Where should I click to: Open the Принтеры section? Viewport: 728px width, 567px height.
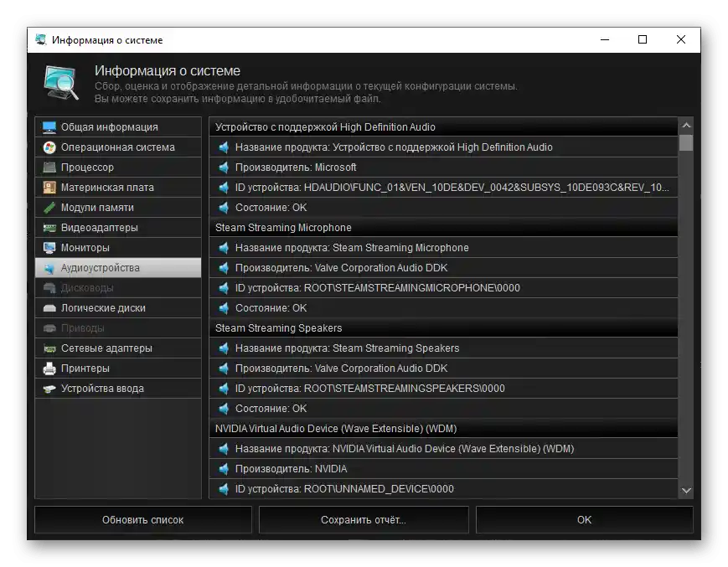(118, 369)
